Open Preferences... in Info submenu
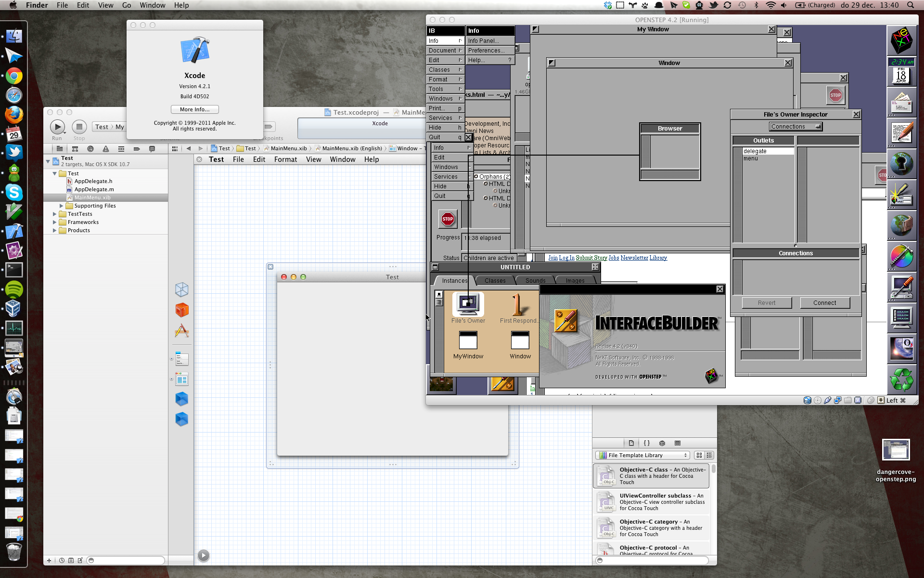The width and height of the screenshot is (924, 578). pos(490,51)
